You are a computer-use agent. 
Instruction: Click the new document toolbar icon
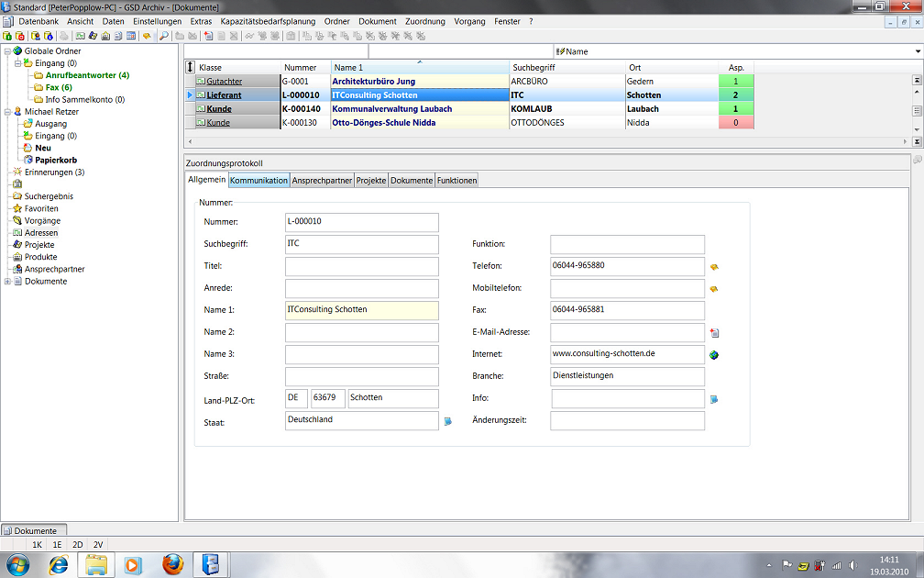(x=209, y=36)
